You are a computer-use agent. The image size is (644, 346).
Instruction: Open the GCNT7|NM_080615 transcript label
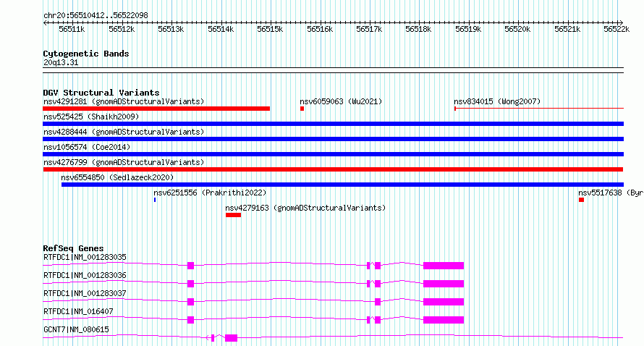tap(76, 329)
